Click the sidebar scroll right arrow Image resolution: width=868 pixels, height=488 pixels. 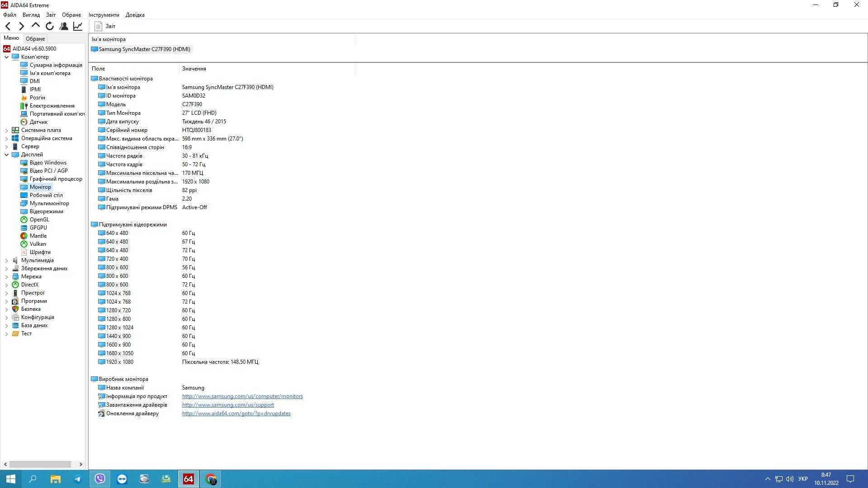(81, 464)
